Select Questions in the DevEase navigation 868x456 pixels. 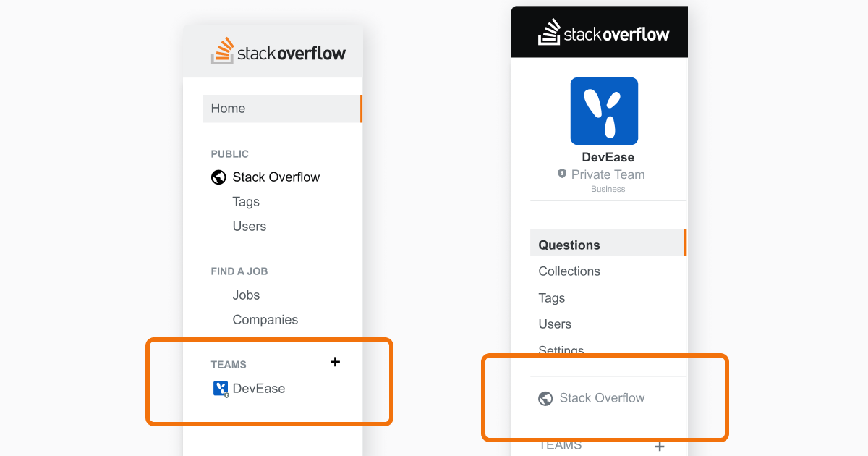[x=608, y=245]
